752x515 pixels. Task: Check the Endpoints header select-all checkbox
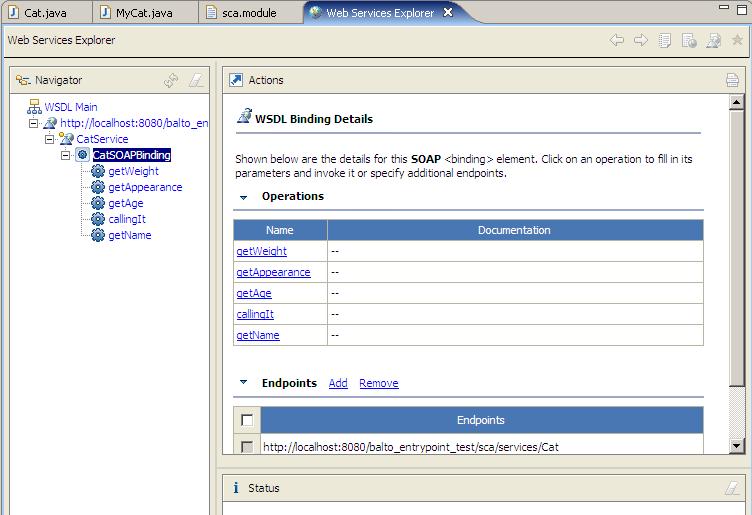point(247,420)
